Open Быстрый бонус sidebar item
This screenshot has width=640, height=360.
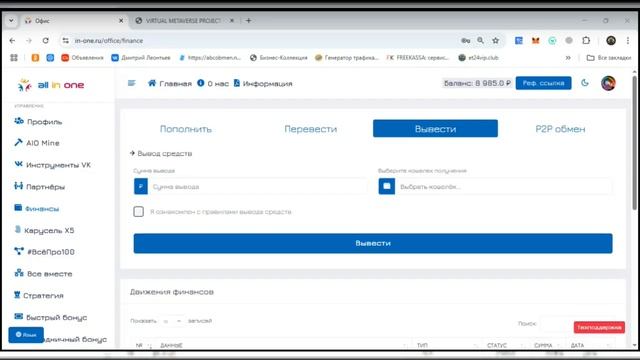[50, 317]
